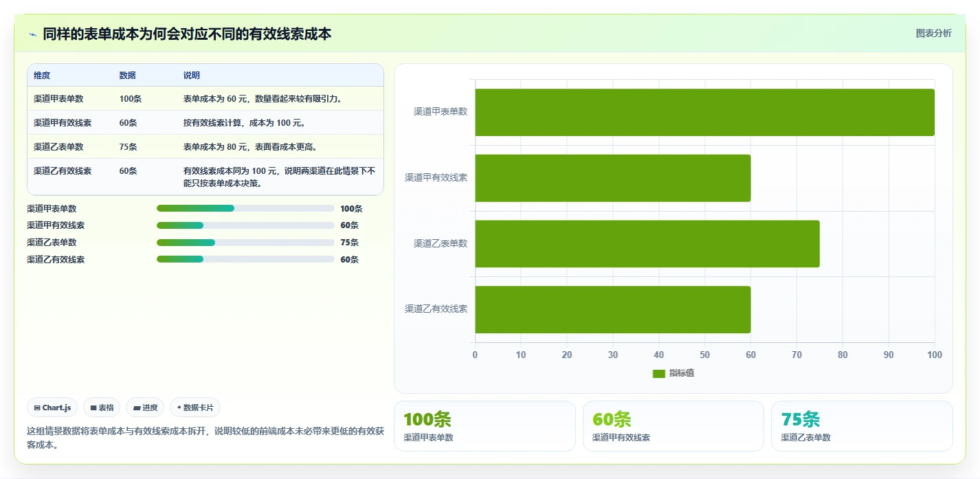Click the 渠道乙有效线索 progress bar

point(245,259)
